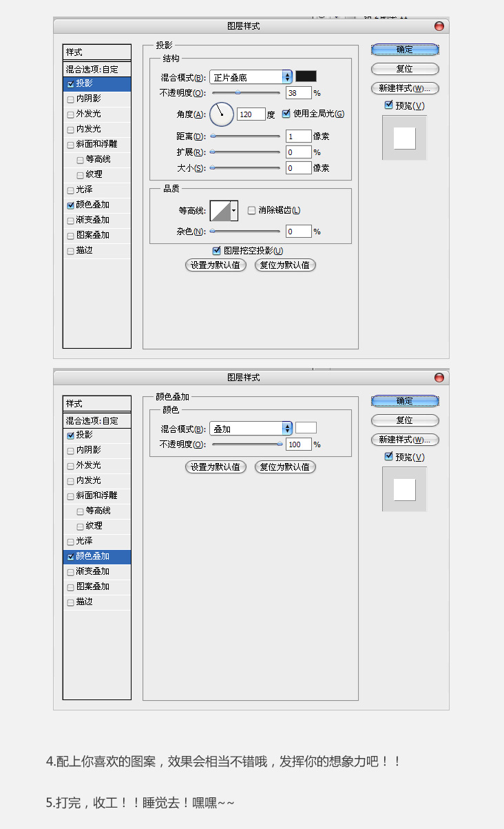Toggle 图层挖空投影 checkbox

point(217,251)
